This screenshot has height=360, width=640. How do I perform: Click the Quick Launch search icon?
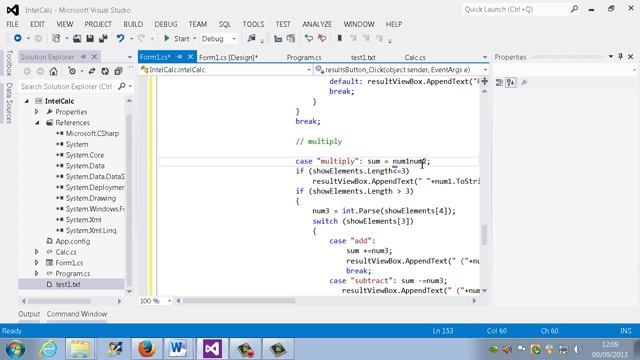coord(574,9)
